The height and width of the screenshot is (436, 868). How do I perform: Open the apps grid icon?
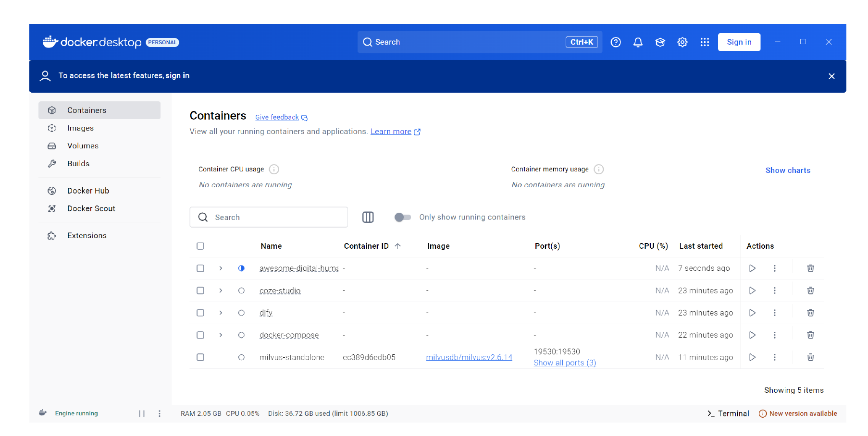click(705, 42)
